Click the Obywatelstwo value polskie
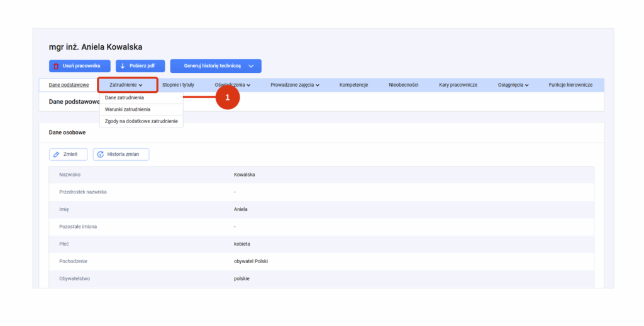 point(241,278)
